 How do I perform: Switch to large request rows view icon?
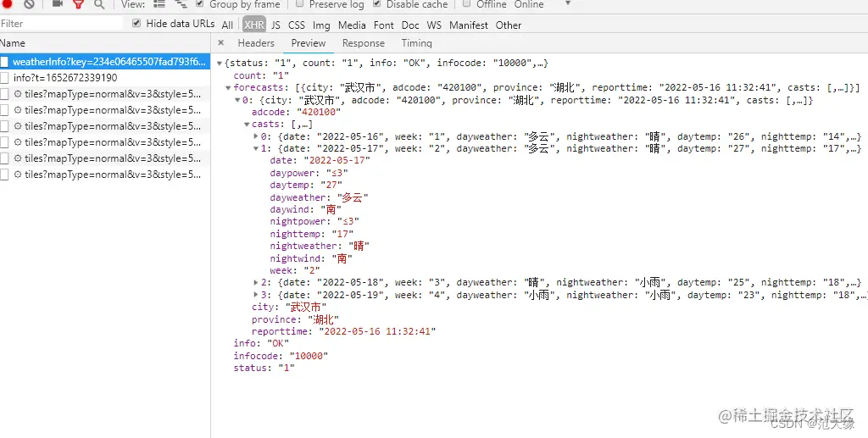(159, 4)
